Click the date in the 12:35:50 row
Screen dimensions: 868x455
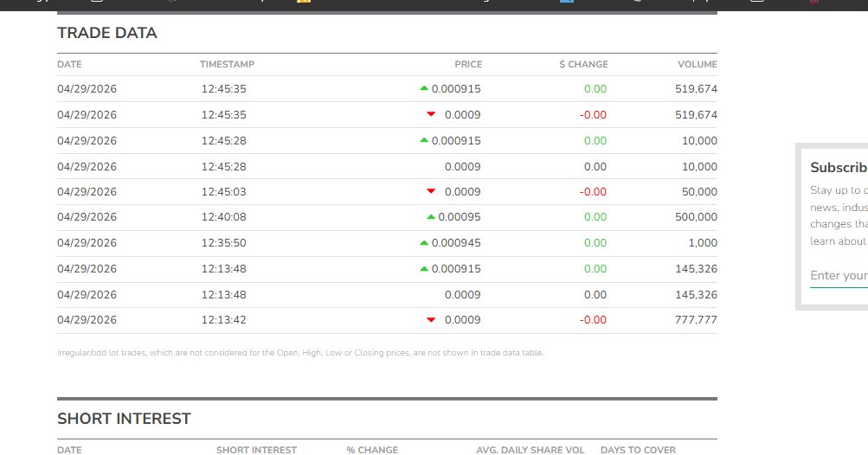tap(87, 243)
